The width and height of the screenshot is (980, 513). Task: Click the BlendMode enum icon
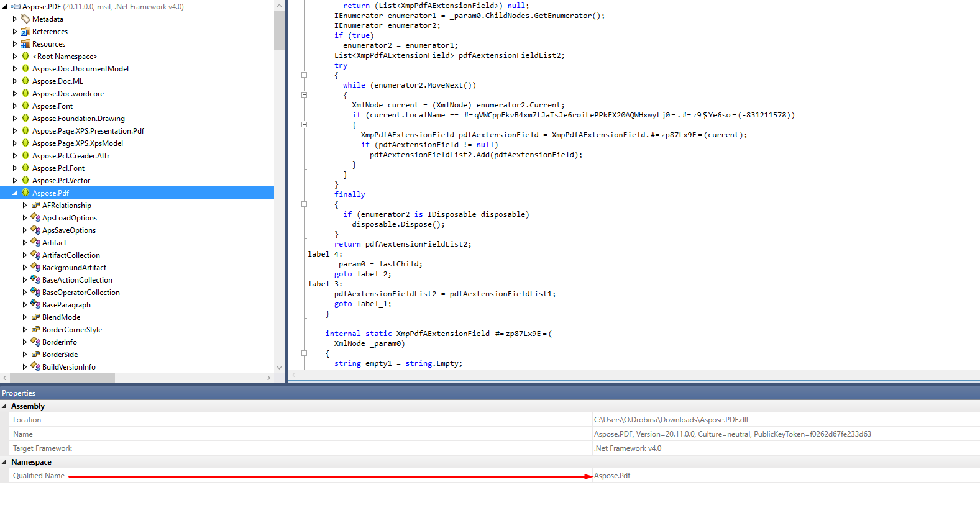[35, 317]
